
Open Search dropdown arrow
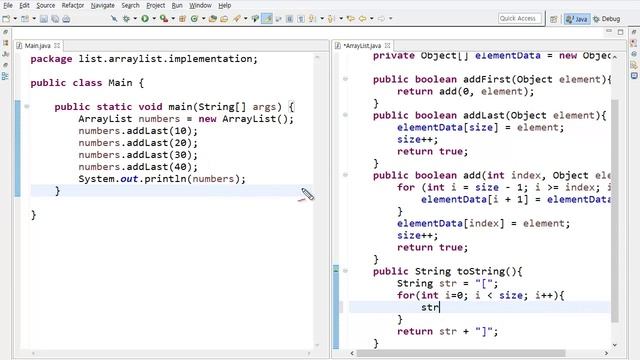tap(246, 19)
